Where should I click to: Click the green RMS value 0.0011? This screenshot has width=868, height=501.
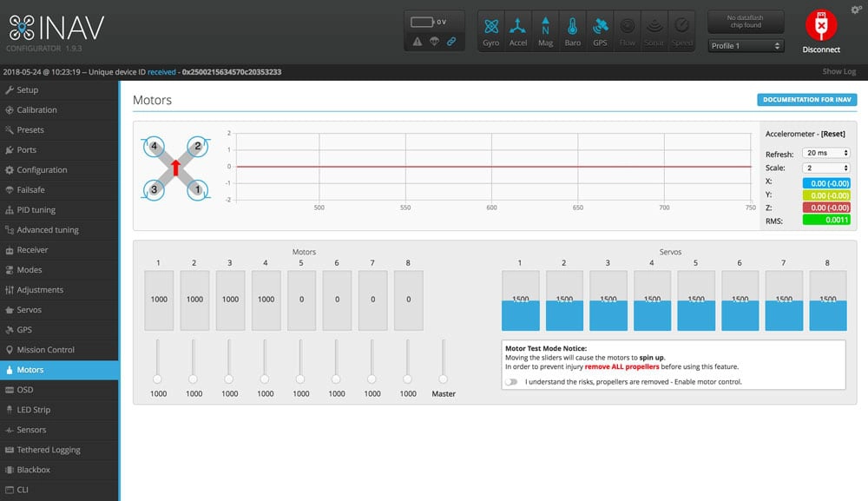[x=826, y=220]
